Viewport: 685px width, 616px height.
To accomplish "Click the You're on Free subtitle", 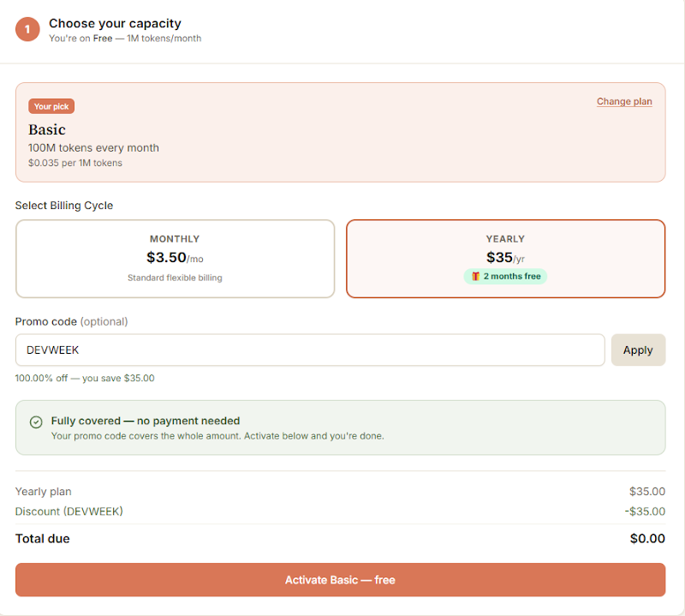I will tap(125, 39).
